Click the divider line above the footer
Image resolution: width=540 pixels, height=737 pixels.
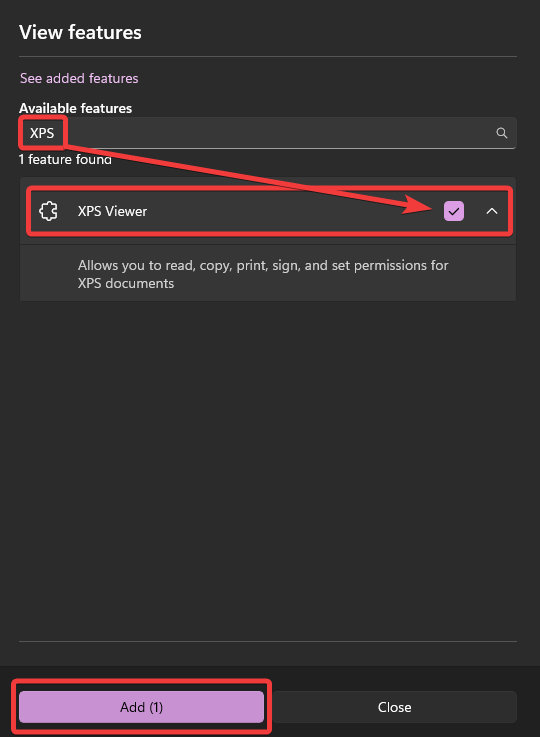pyautogui.click(x=268, y=641)
